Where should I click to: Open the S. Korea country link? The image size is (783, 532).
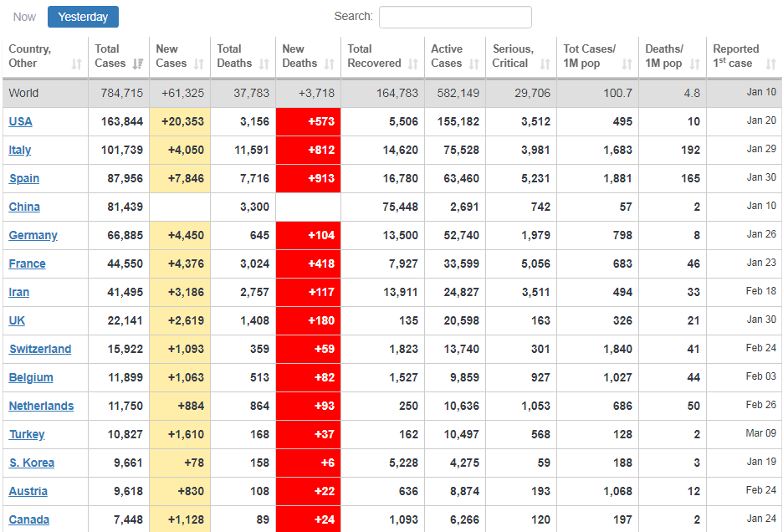click(x=32, y=463)
